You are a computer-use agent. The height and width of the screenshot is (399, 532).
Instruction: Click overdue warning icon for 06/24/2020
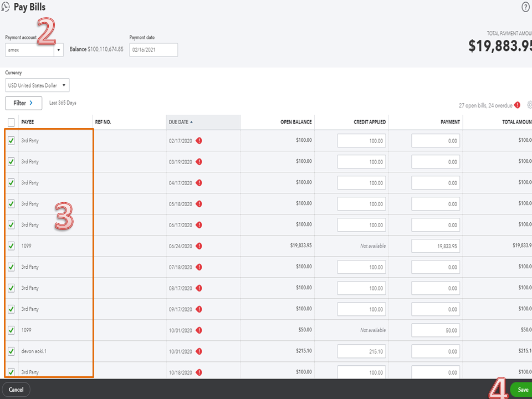(x=199, y=246)
